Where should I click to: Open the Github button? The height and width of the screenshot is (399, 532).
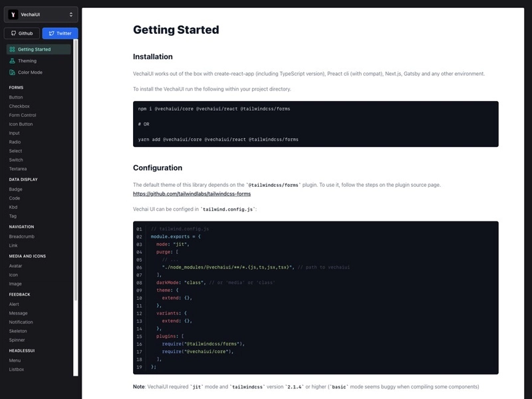pyautogui.click(x=22, y=33)
